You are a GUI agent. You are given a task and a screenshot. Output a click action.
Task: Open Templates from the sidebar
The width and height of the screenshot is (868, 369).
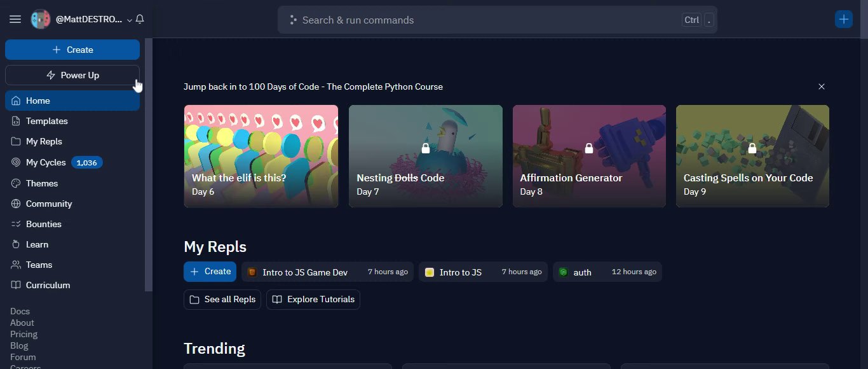[x=72, y=121]
